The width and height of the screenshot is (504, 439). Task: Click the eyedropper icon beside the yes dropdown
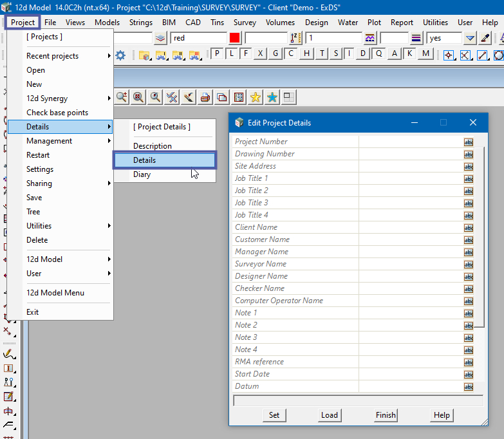pos(486,38)
